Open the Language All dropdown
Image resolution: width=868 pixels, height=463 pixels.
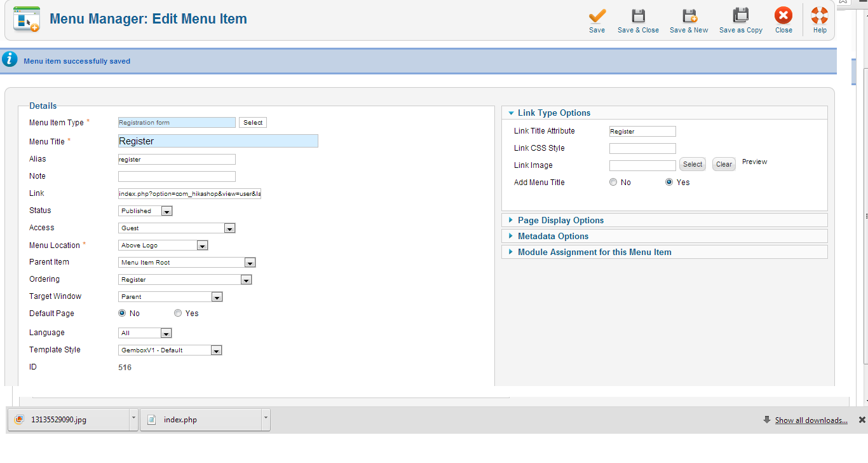[x=146, y=333]
